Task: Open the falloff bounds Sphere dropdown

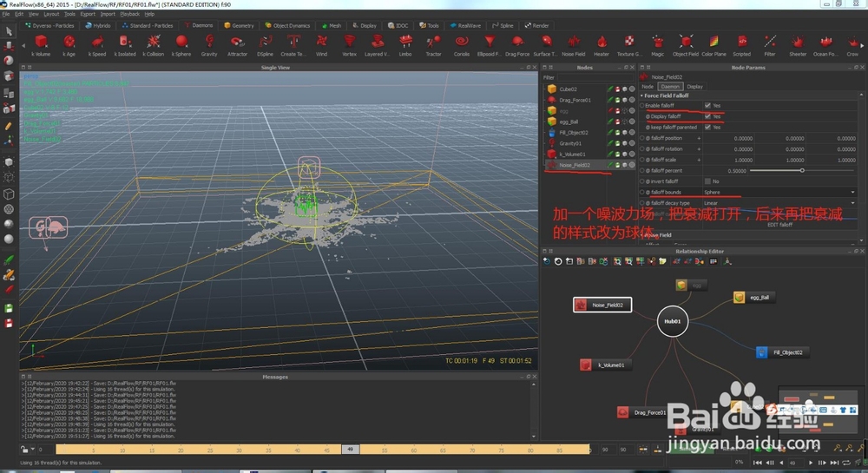Action: 779,192
